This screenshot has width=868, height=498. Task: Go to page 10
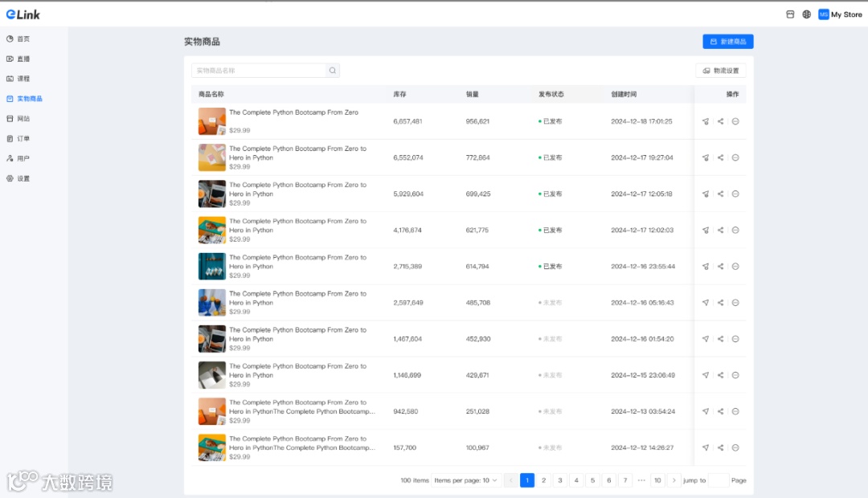point(657,480)
